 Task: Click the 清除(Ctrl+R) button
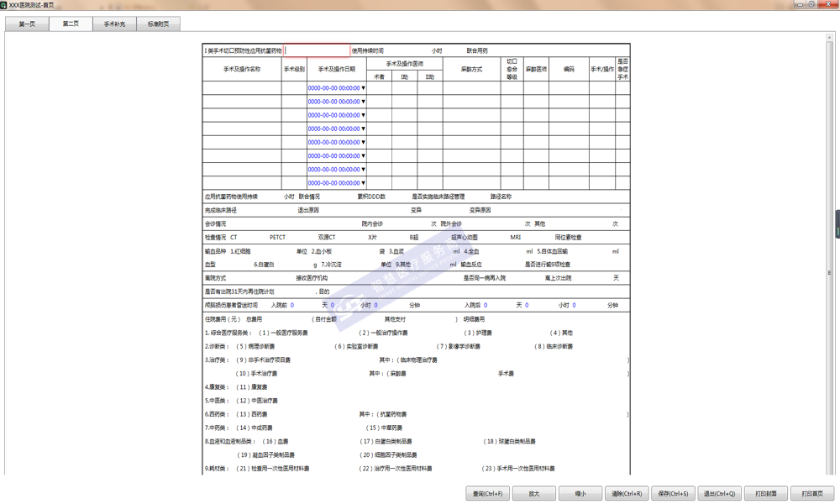point(626,494)
